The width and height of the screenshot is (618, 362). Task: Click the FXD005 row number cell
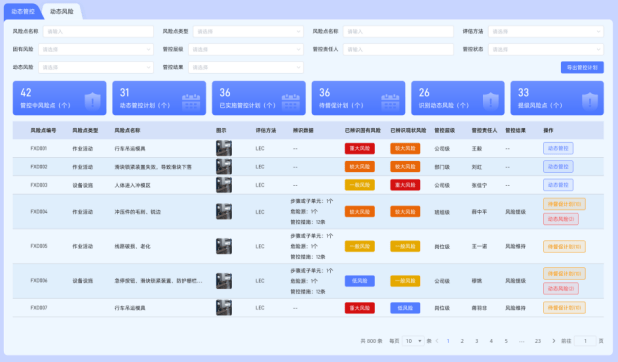39,246
